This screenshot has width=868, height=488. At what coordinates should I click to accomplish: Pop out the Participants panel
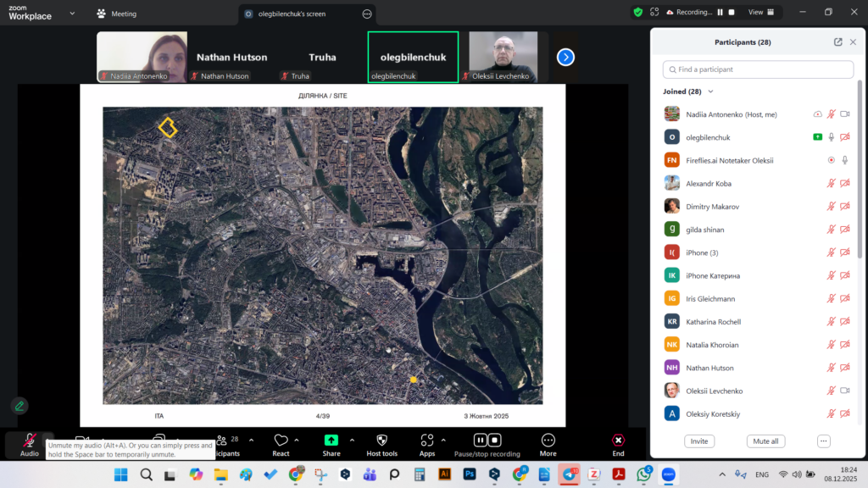tap(838, 42)
